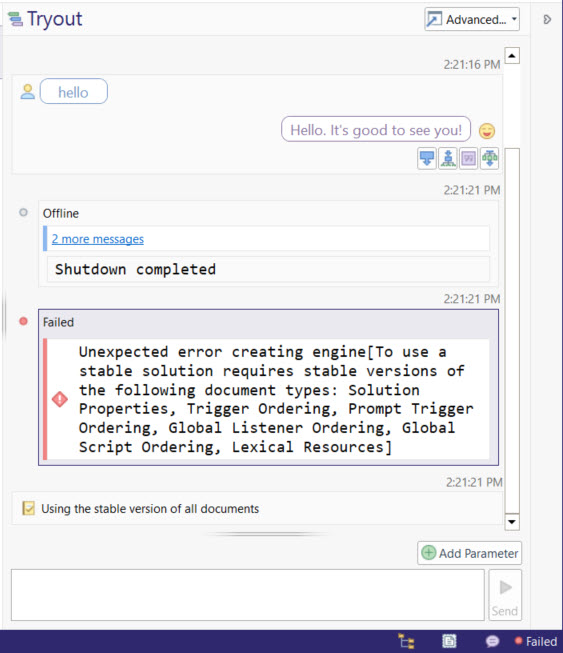Click the document list icon in status bar
Viewport: 563px width, 653px height.
coord(449,641)
